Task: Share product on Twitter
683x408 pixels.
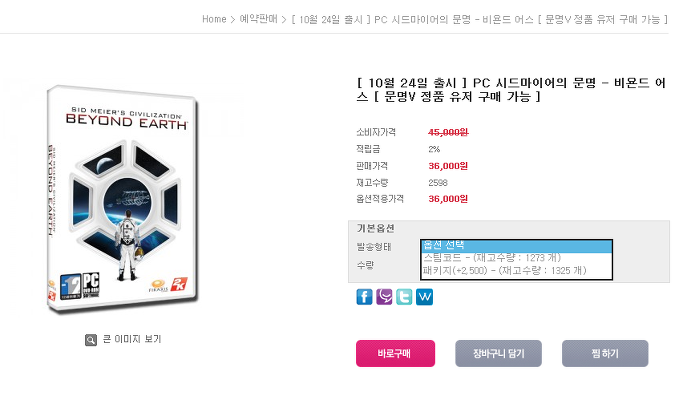Action: [404, 297]
